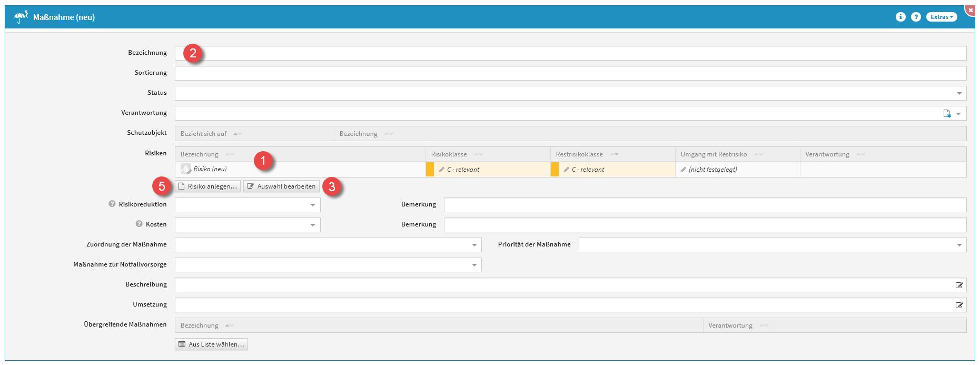Expand the Status dropdown
The image size is (980, 365).
tap(959, 93)
